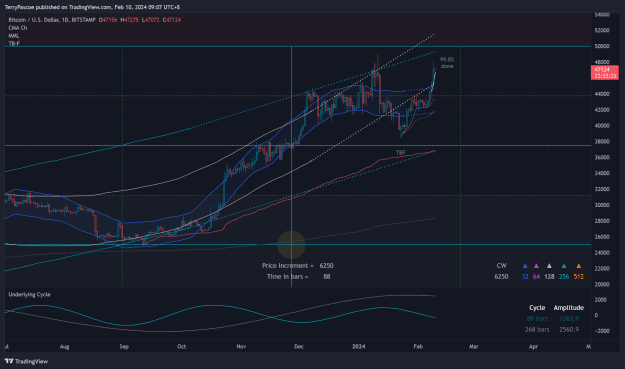The image size is (625, 369).
Task: Click the white triangle above 128
Action: point(549,266)
